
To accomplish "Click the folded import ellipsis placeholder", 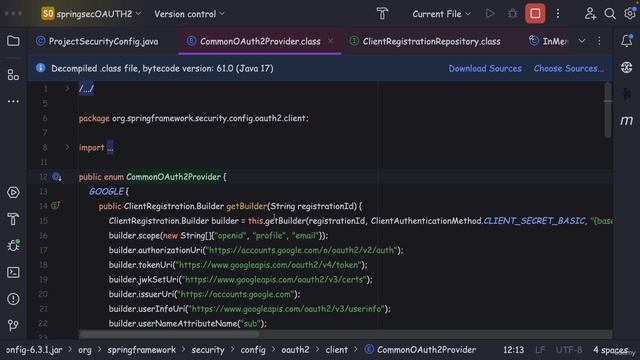I will [110, 147].
